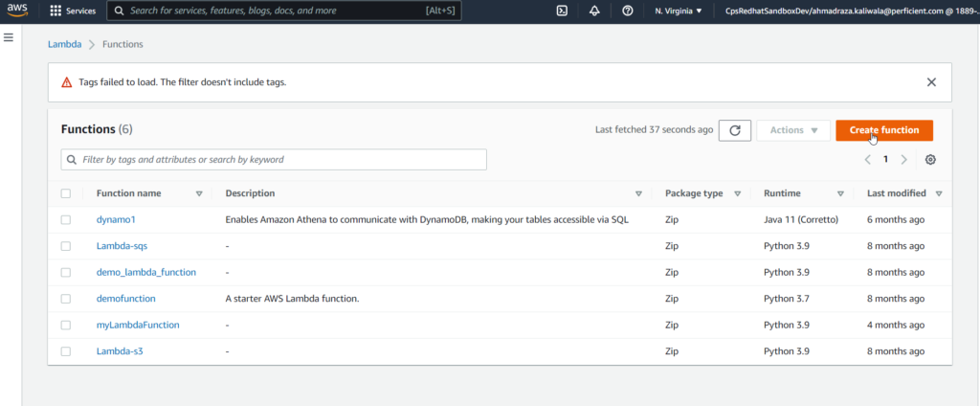Select the demo_lambda_function checkbox

(x=66, y=272)
